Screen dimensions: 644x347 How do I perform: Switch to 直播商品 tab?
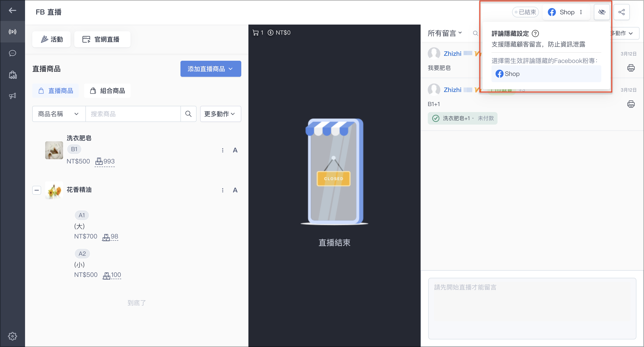pos(55,91)
